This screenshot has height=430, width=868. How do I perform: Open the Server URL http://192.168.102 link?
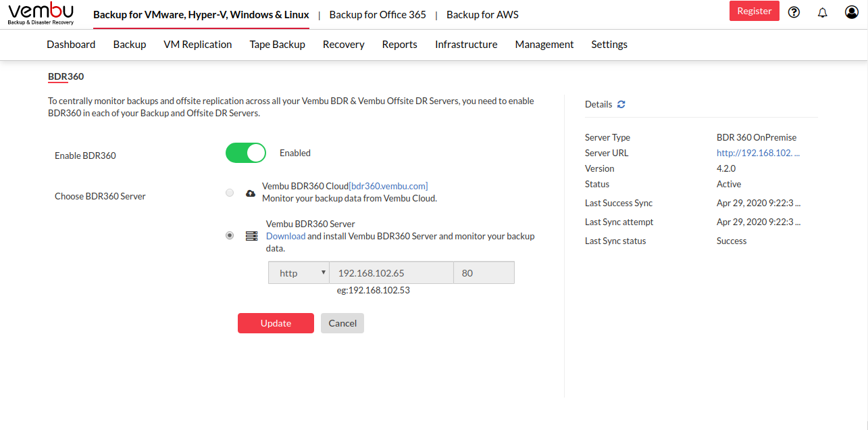click(758, 153)
